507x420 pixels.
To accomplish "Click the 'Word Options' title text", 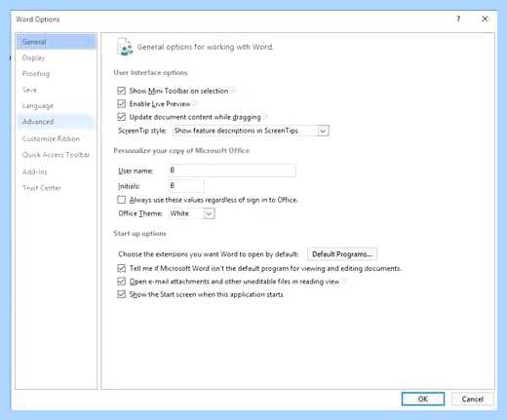I will [x=38, y=19].
